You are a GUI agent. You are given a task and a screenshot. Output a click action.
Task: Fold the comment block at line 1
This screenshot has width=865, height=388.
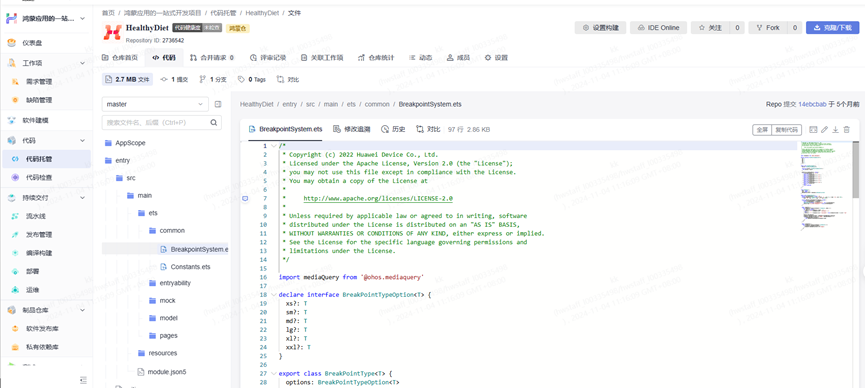tap(274, 146)
